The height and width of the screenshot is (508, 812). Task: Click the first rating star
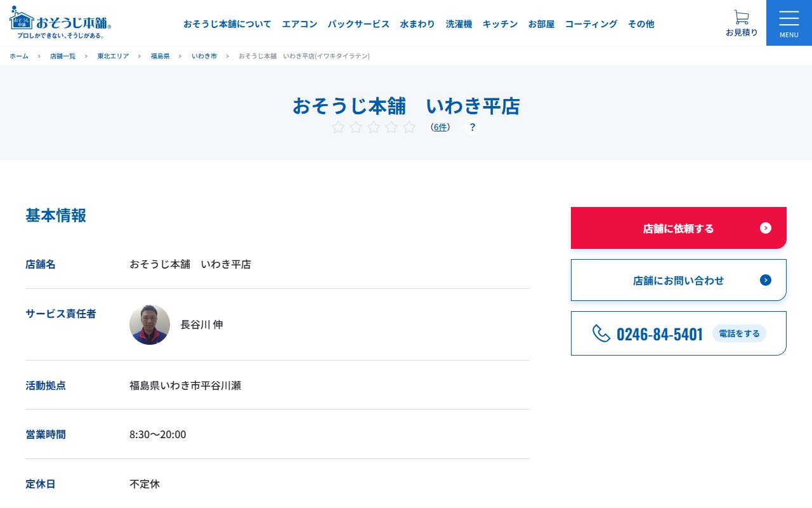pyautogui.click(x=338, y=127)
